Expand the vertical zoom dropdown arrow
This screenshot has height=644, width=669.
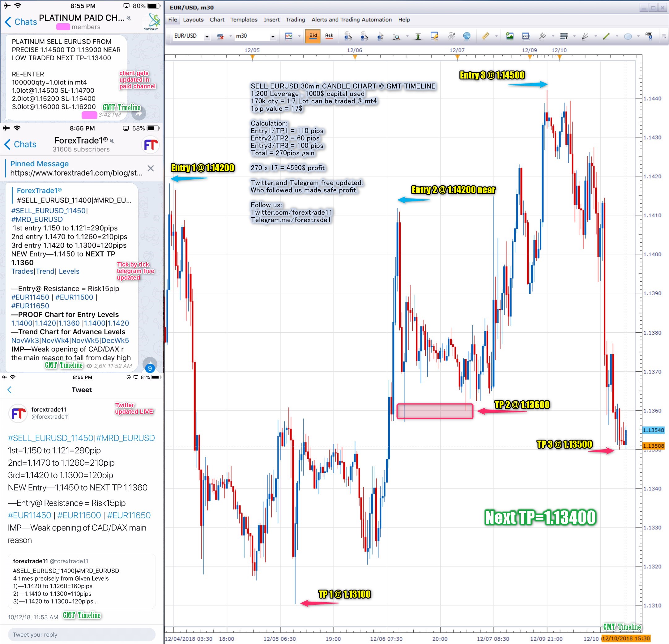pos(407,36)
